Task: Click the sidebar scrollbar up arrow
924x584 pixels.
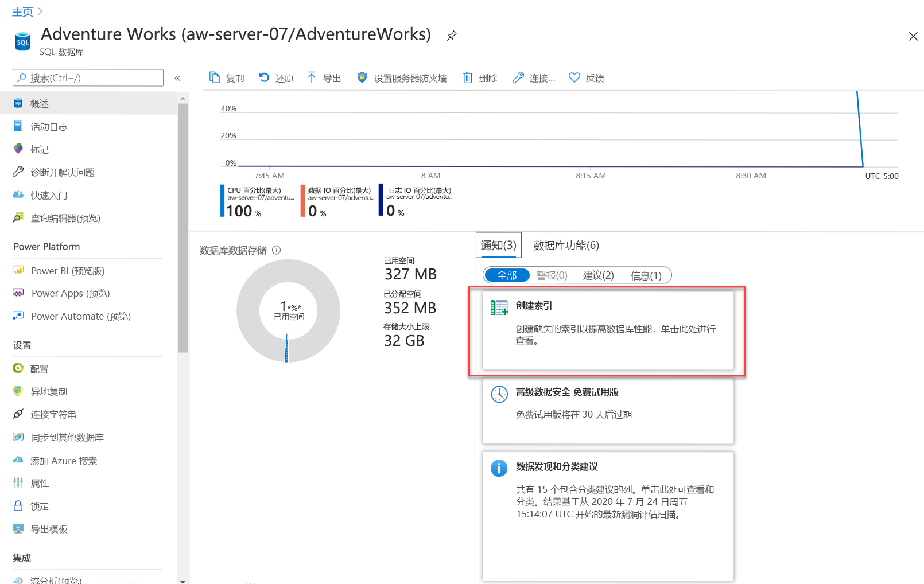Action: point(183,98)
